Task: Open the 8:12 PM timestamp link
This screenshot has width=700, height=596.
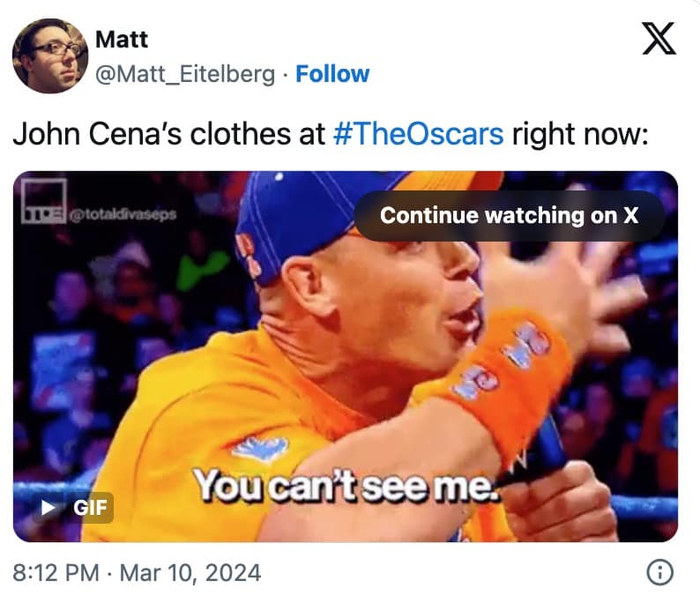Action: [x=56, y=573]
